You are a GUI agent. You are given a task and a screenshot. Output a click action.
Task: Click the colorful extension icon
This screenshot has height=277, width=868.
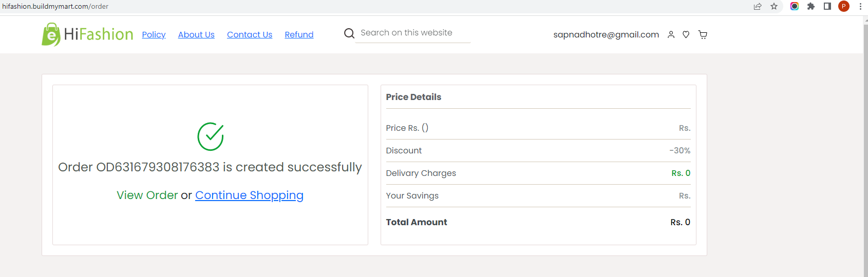[795, 7]
